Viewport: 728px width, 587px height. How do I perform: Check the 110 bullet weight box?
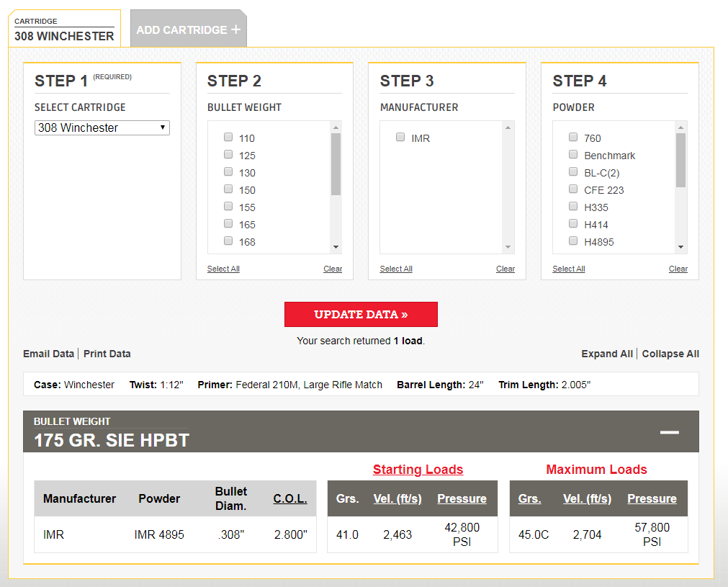pyautogui.click(x=228, y=137)
